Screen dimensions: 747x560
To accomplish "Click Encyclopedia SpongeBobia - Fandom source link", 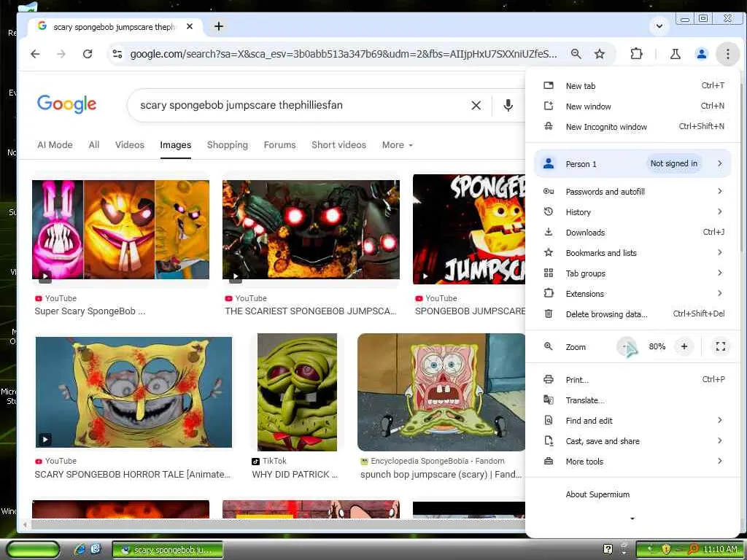I will click(x=438, y=461).
